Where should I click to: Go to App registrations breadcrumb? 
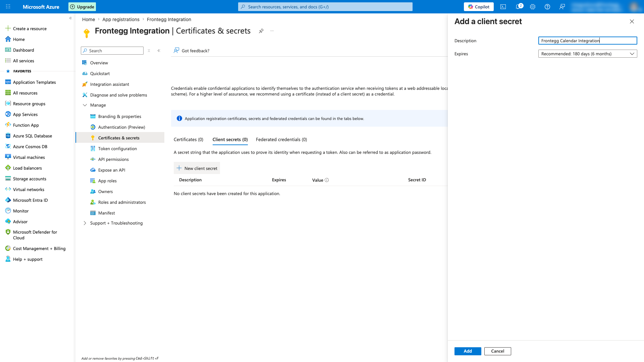pyautogui.click(x=121, y=19)
